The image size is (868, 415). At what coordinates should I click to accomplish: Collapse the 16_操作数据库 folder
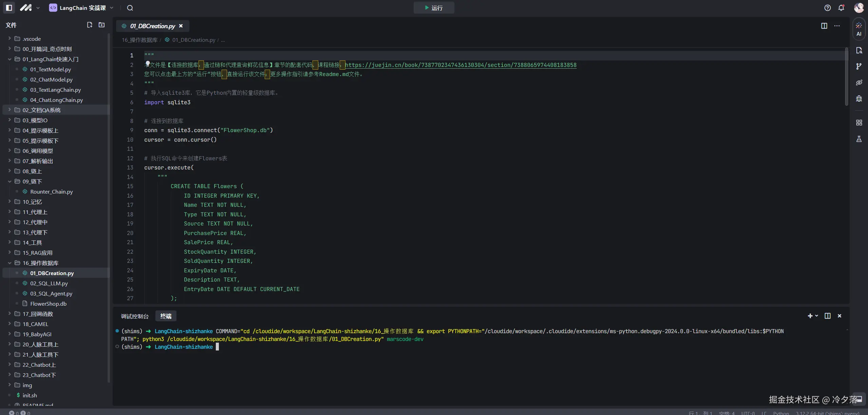40,263
